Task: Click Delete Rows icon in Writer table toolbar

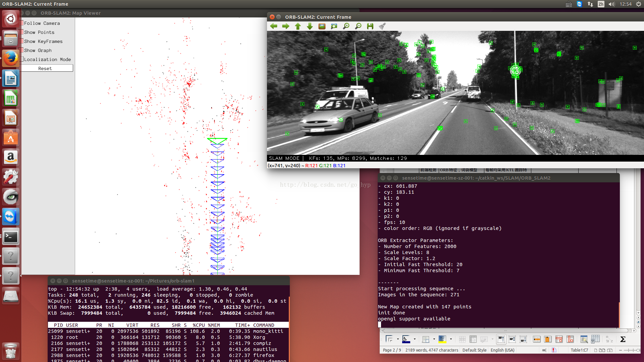Action: coord(559,339)
